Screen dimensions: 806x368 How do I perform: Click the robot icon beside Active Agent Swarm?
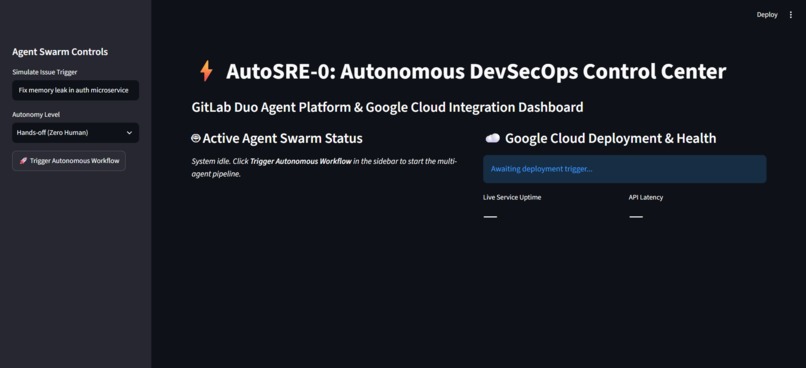coord(195,138)
